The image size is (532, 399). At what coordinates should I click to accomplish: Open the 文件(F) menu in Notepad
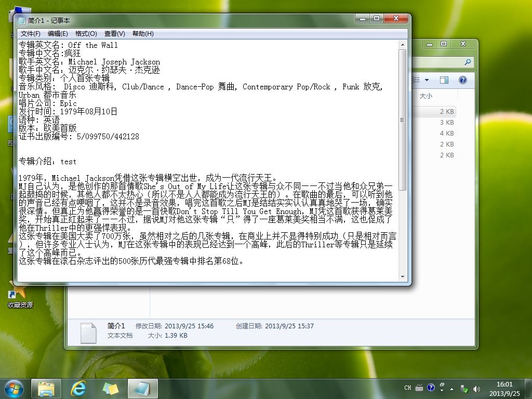30,34
